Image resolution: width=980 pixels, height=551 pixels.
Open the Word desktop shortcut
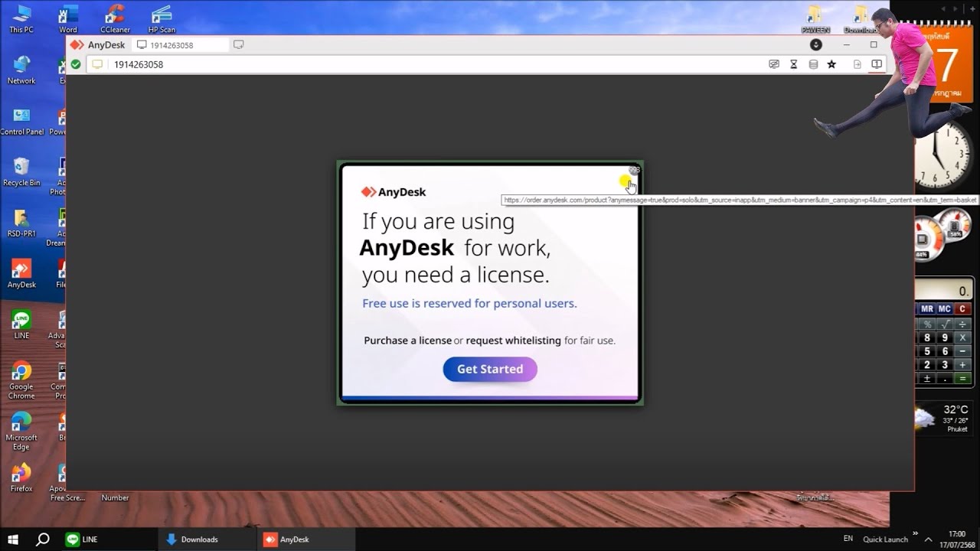[x=68, y=18]
